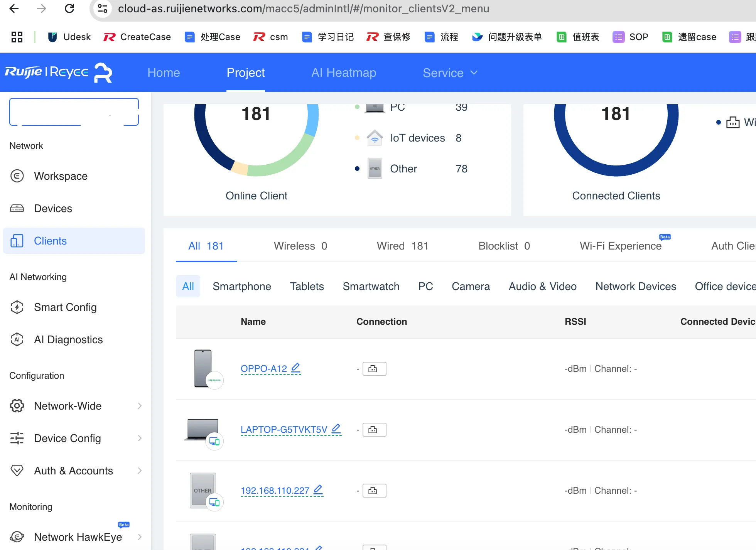Select the Workspace sidebar icon

[17, 176]
